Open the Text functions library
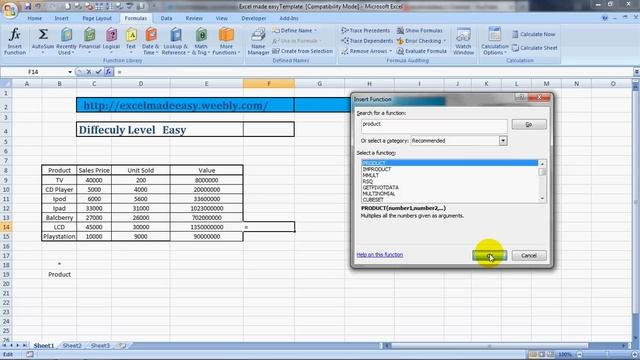 click(x=131, y=41)
